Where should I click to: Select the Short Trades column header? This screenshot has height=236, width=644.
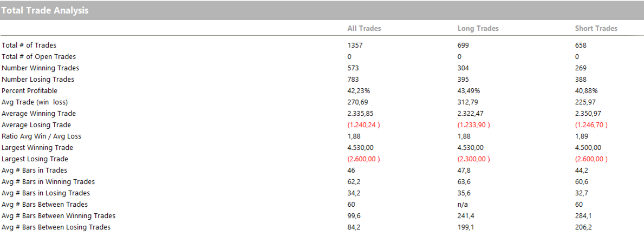click(596, 28)
